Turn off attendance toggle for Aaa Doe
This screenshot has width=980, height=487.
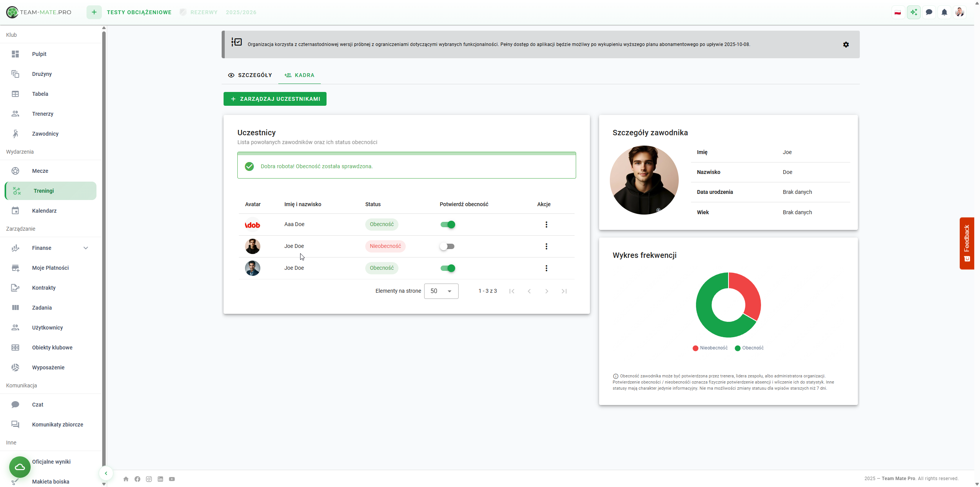[x=447, y=225]
